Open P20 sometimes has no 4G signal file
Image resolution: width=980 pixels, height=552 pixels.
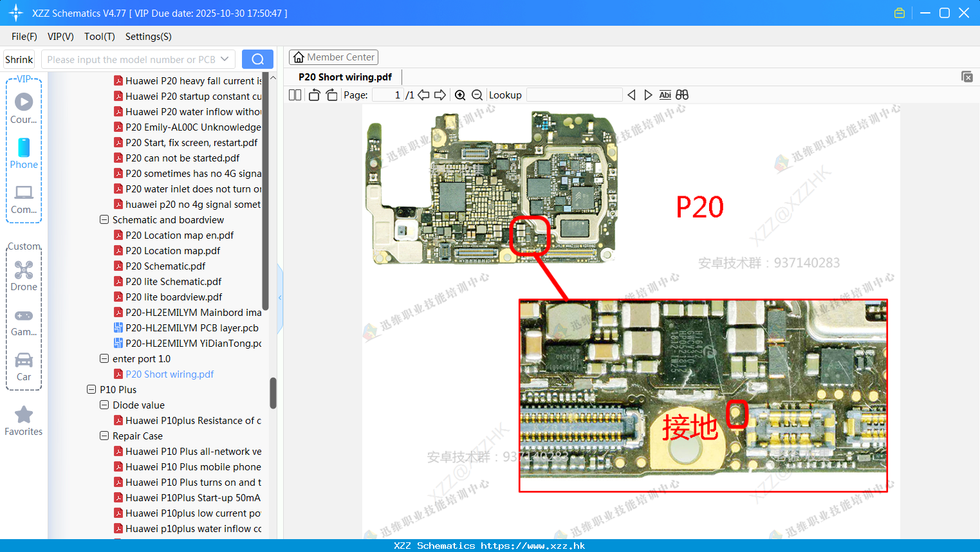tap(193, 173)
